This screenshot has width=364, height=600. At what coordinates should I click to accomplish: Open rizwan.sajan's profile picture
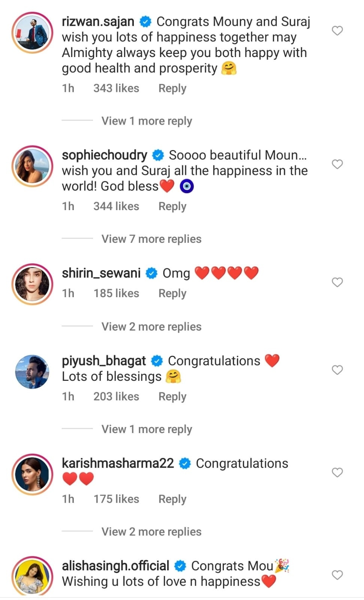coord(32,32)
